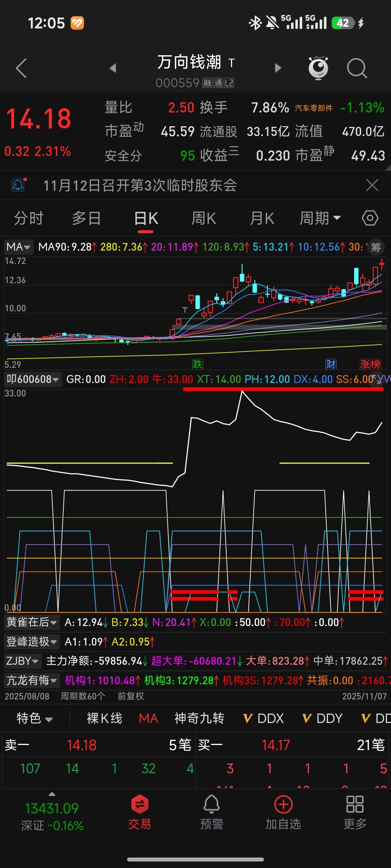Image resolution: width=391 pixels, height=868 pixels.
Task: Select 裸K线 bare candlestick option
Action: point(105,718)
